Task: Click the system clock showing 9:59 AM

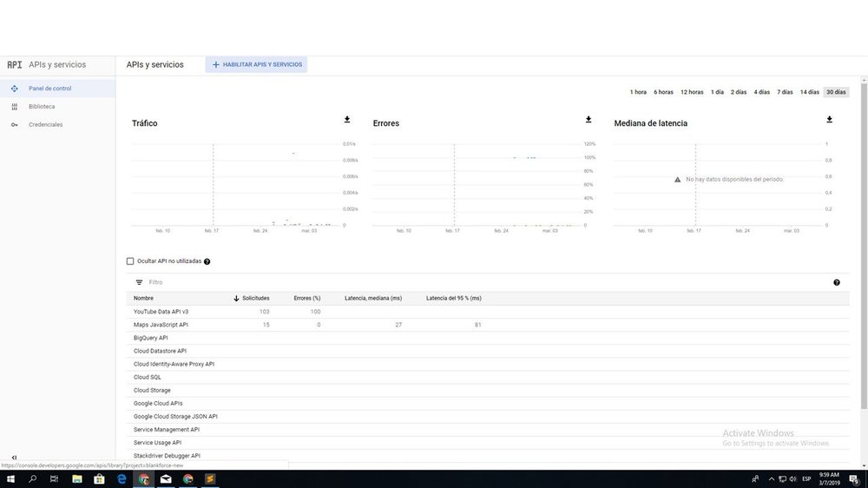Action: point(829,479)
